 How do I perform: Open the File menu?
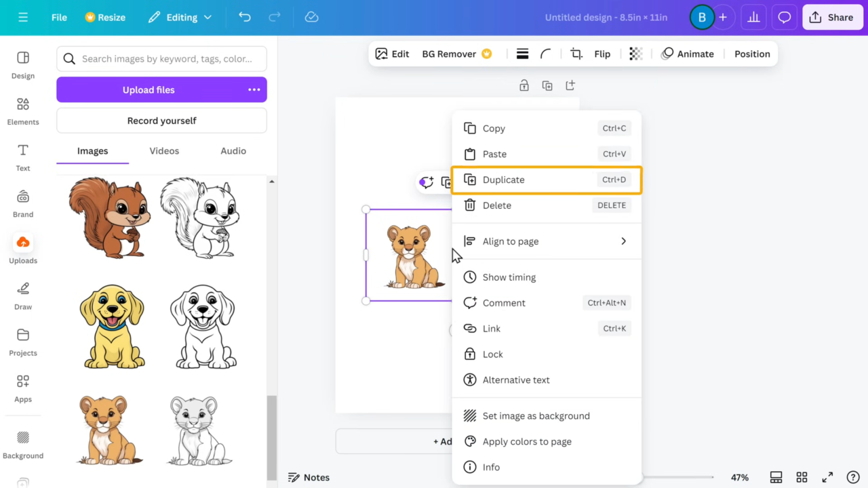point(59,18)
